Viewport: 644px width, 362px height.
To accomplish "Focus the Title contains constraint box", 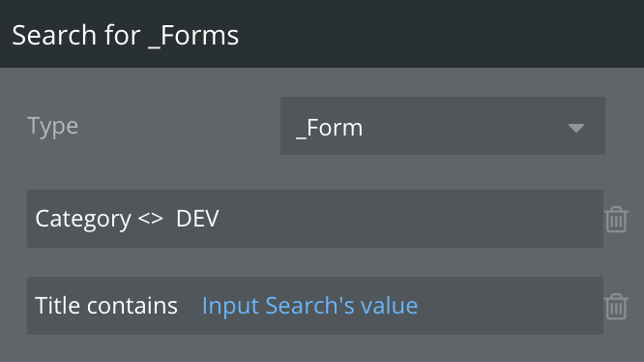I will click(315, 306).
